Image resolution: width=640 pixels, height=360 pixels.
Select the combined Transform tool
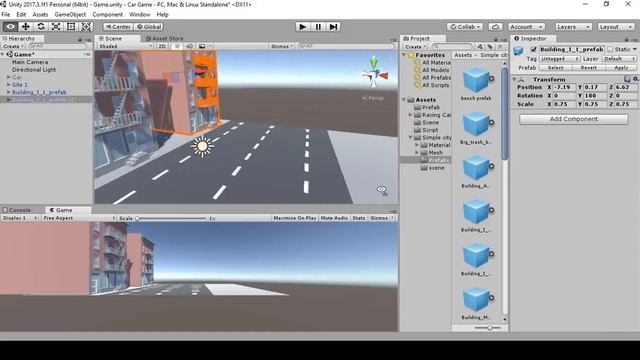[86, 27]
